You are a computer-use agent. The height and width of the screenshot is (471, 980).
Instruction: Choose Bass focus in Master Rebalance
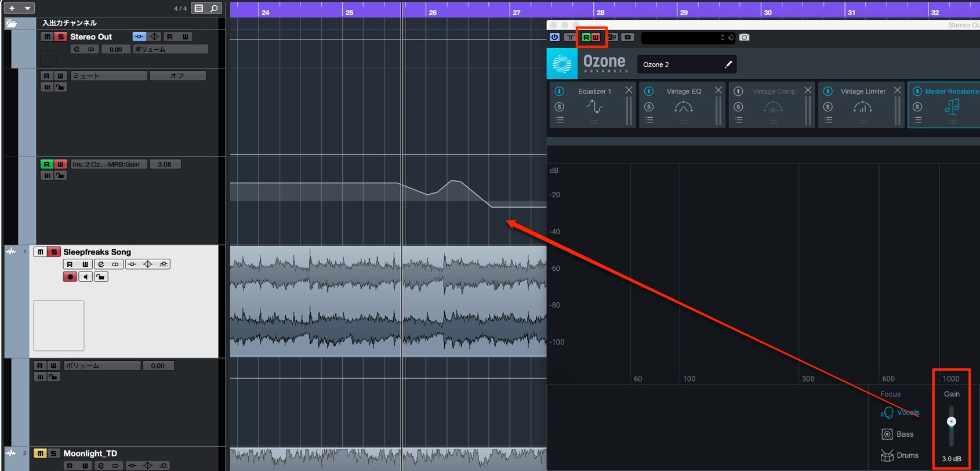coord(897,434)
